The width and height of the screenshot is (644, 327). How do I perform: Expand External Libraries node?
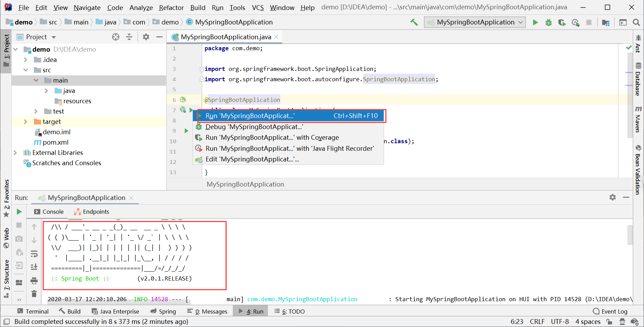coord(15,153)
